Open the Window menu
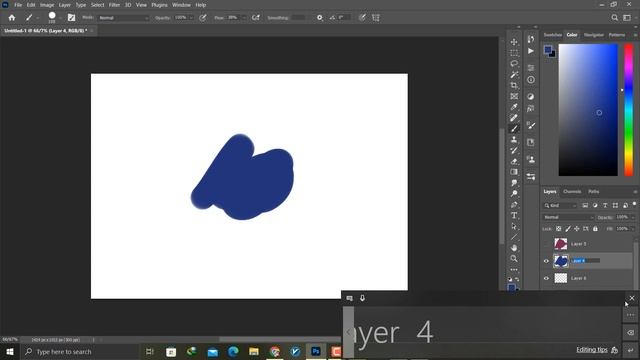640x360 pixels. pos(181,5)
